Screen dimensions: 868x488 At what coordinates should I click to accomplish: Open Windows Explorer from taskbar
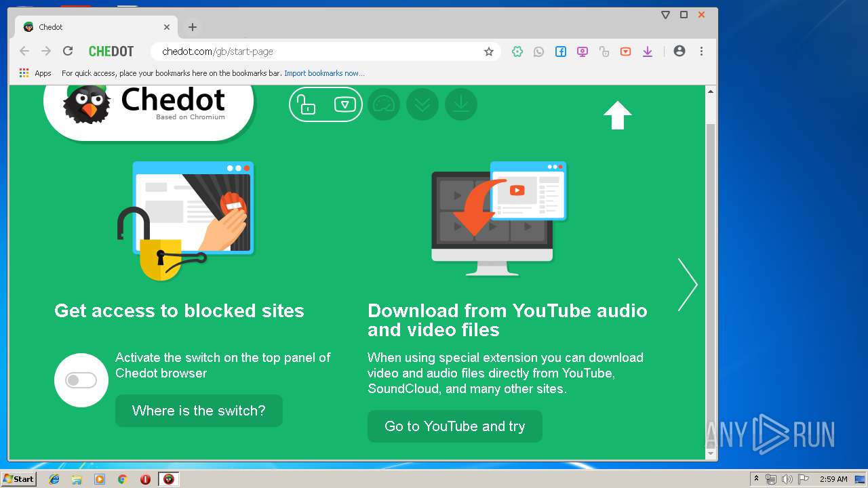point(77,479)
